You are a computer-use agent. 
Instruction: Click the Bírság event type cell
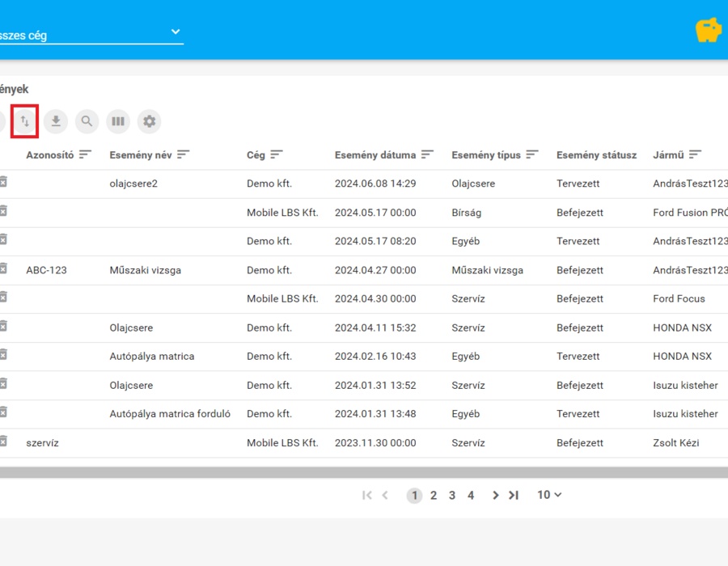coord(467,213)
